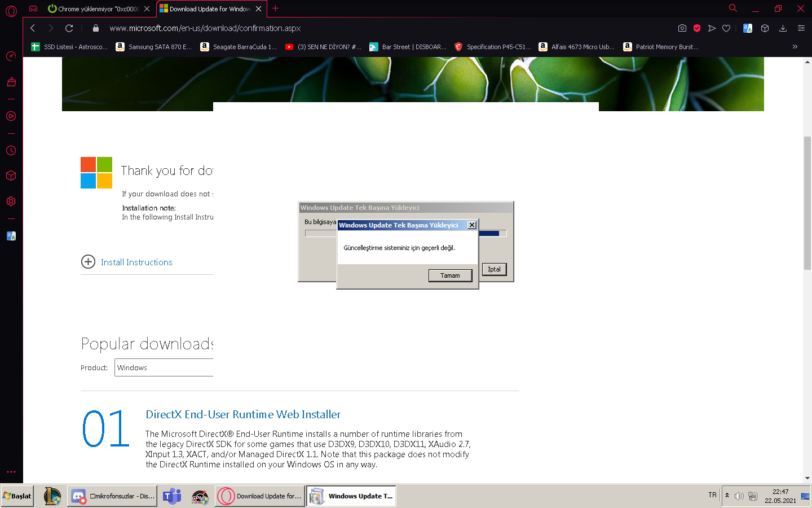Viewport: 812px width, 508px height.
Task: Go forward to the next page
Action: pyautogui.click(x=51, y=28)
